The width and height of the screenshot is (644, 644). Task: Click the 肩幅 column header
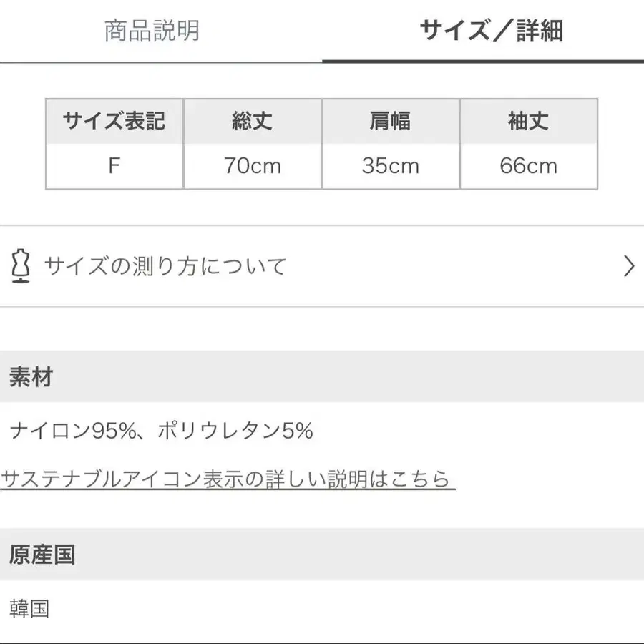[x=391, y=122]
